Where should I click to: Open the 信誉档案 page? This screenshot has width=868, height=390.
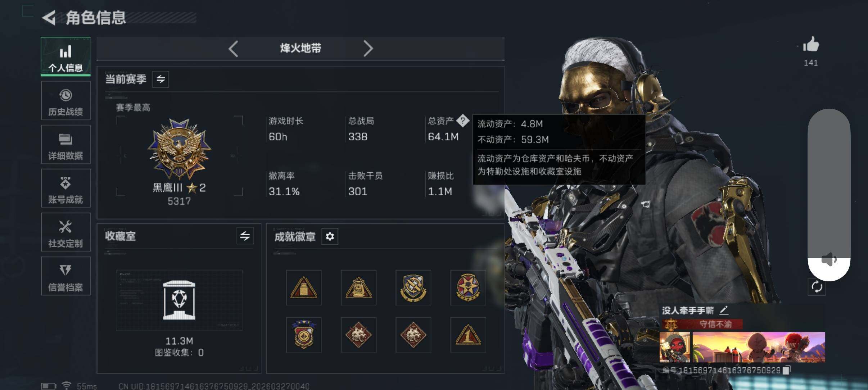(x=65, y=276)
